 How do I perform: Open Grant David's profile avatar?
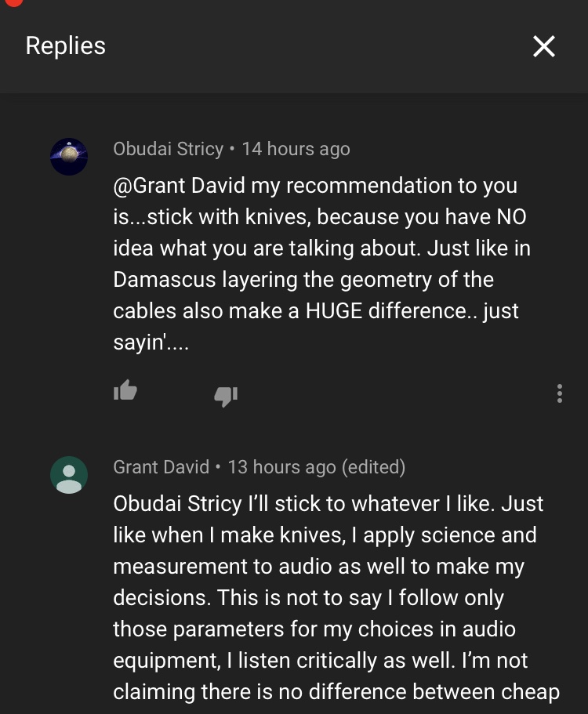69,475
